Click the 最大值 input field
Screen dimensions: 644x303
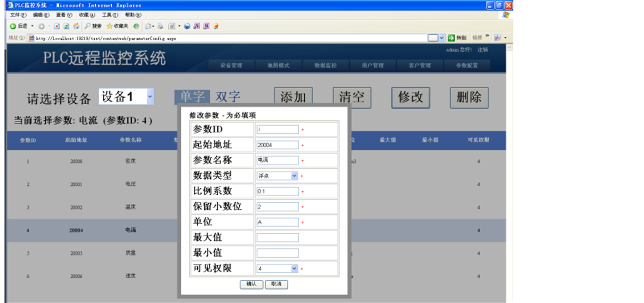tap(278, 238)
